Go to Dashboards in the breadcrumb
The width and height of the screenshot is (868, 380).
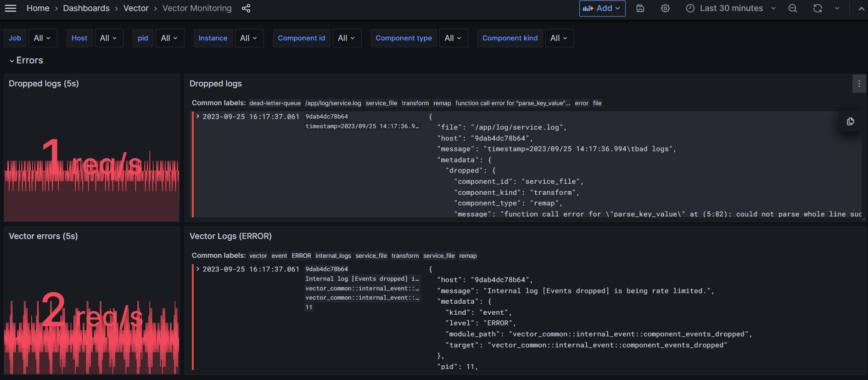[86, 8]
